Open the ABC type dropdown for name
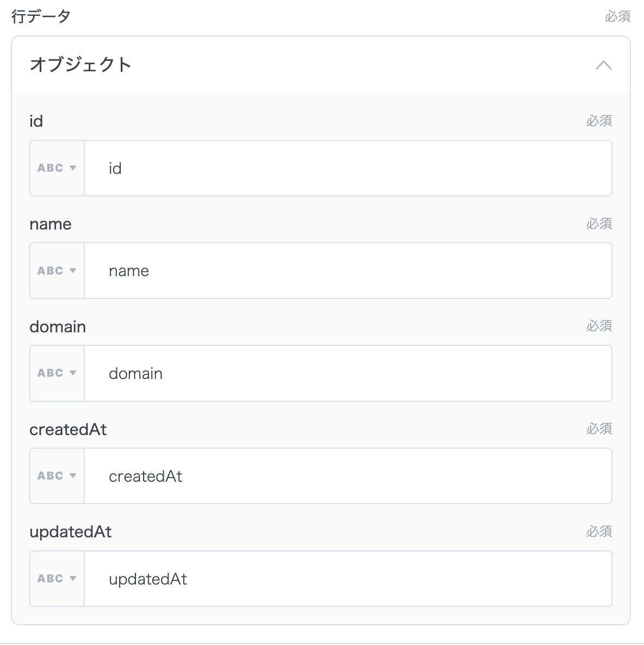644x645 pixels. [57, 271]
